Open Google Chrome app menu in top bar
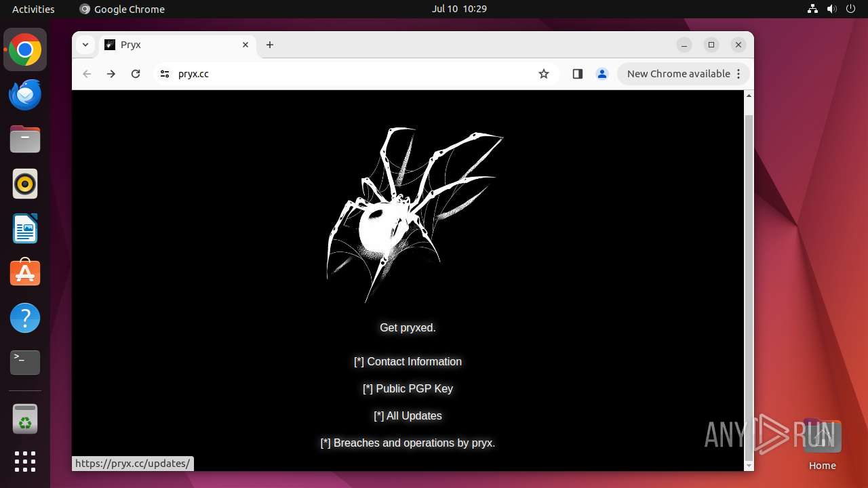Screen dimensions: 868x488 click(122, 9)
